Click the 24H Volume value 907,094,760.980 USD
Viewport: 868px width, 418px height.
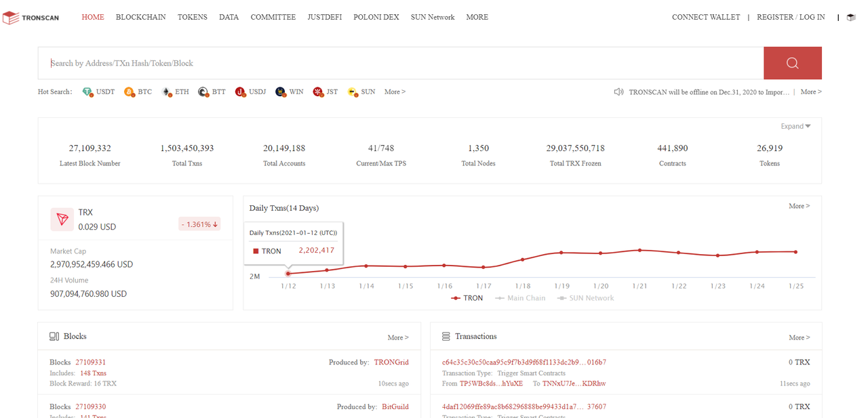pyautogui.click(x=89, y=294)
